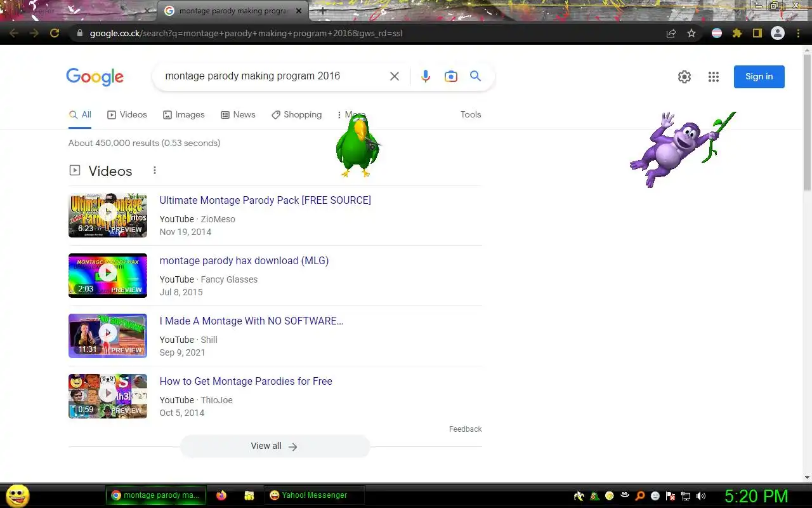Play the 0:59 ThioJoe video thumbnail
Viewport: 812px width, 508px height.
(108, 396)
